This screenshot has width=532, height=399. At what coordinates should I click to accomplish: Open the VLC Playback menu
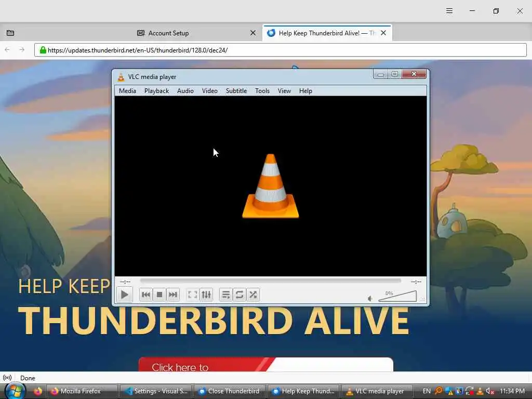click(157, 91)
